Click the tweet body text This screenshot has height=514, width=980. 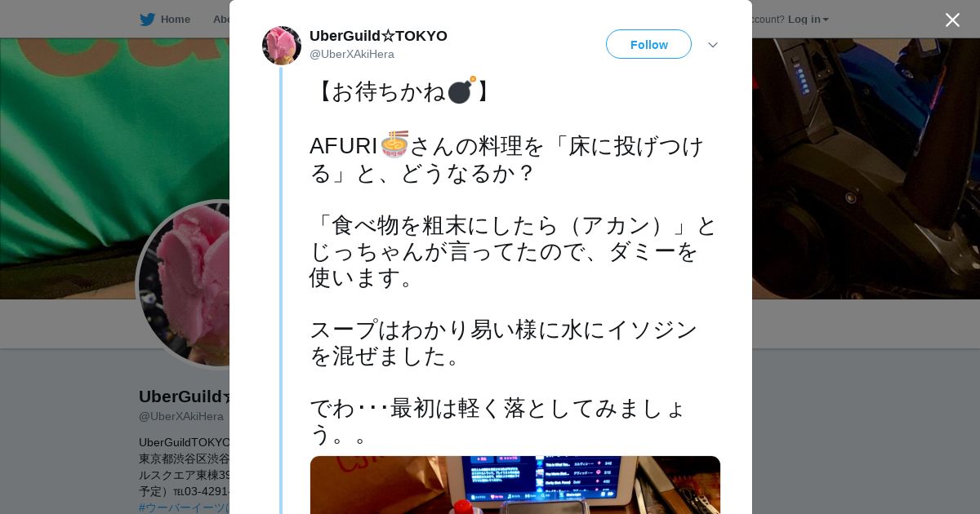tap(513, 261)
